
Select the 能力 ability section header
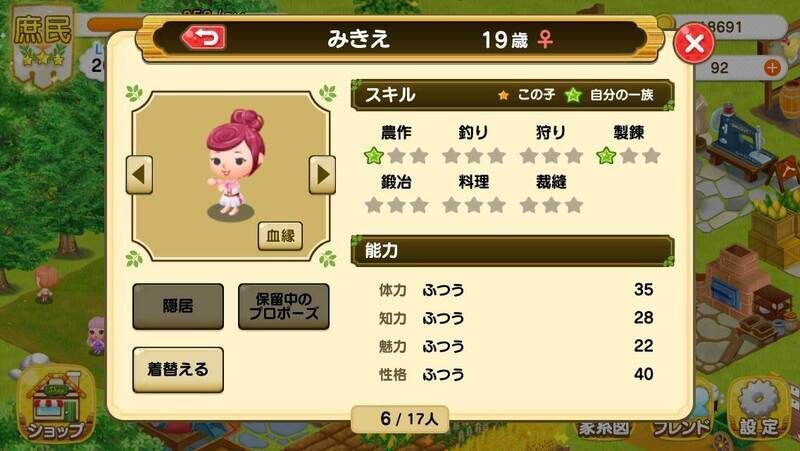coord(512,250)
